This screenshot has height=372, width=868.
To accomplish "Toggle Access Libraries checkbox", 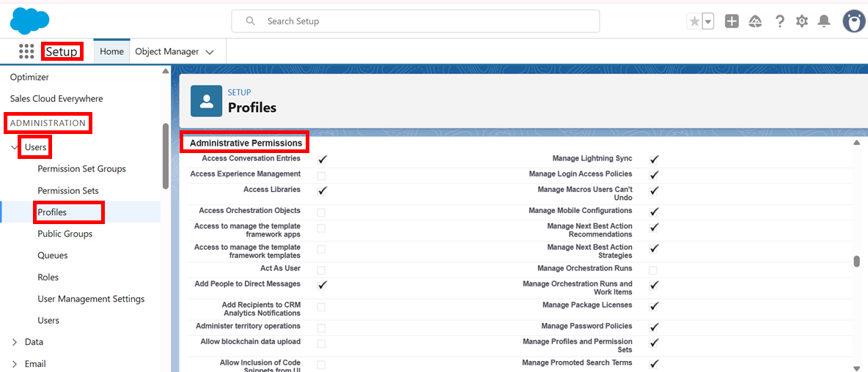I will [322, 190].
